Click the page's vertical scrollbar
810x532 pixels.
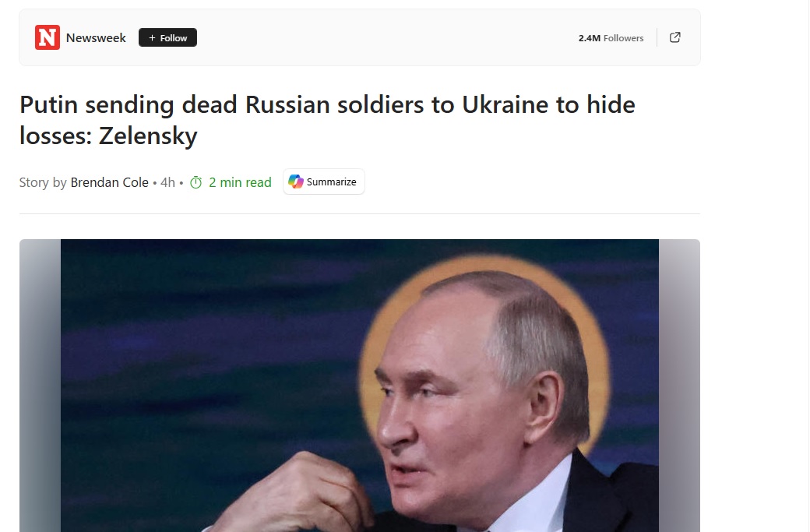[806, 266]
